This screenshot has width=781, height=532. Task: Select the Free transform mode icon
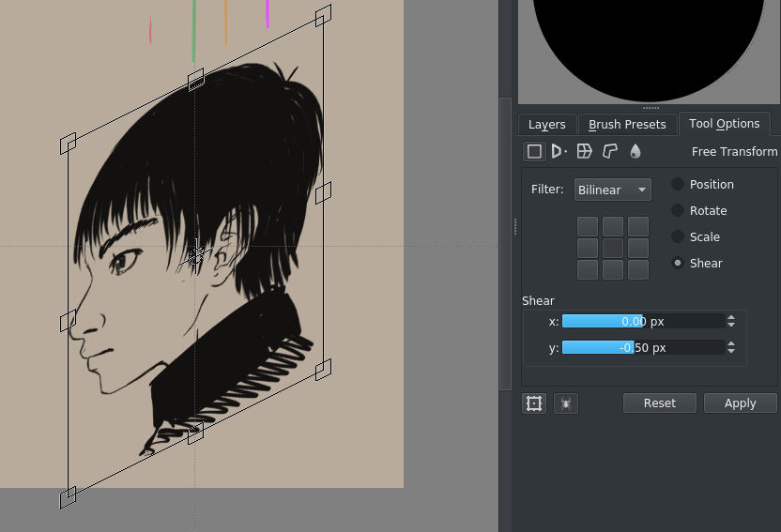(534, 151)
